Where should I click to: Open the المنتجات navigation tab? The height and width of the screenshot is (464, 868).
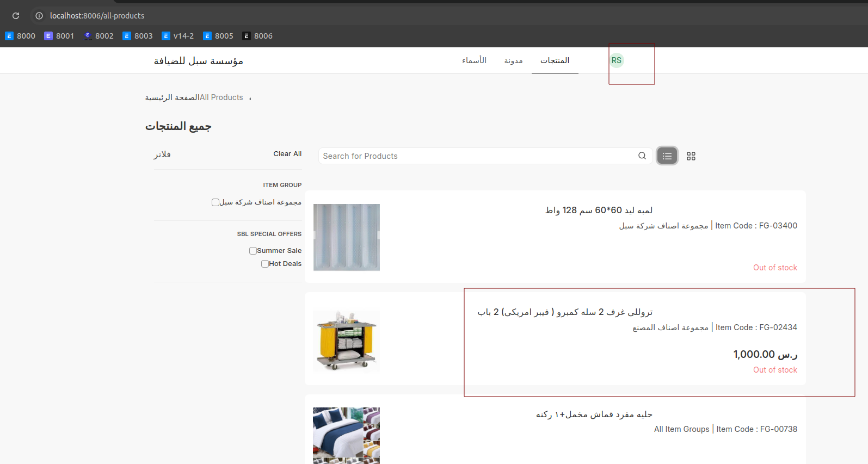pyautogui.click(x=555, y=60)
